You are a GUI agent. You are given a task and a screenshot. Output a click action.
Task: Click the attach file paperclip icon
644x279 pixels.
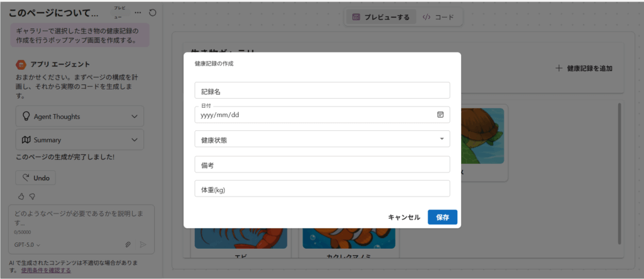click(x=128, y=244)
